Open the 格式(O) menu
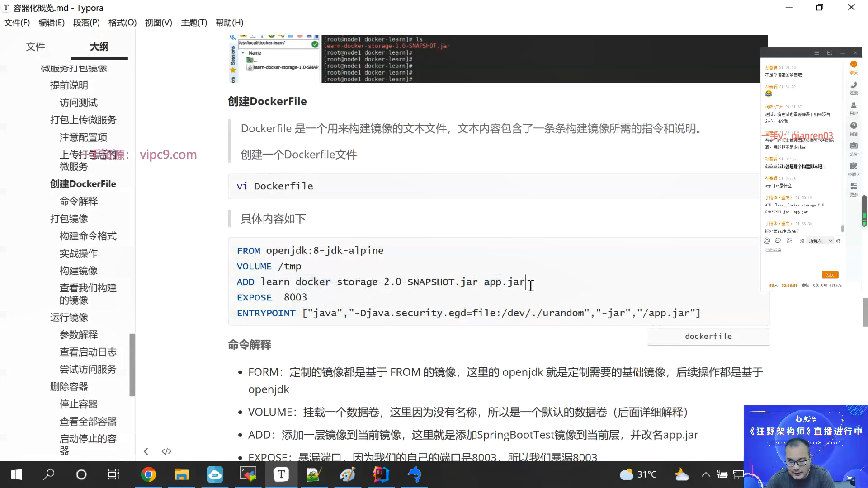868x488 pixels. 122,23
